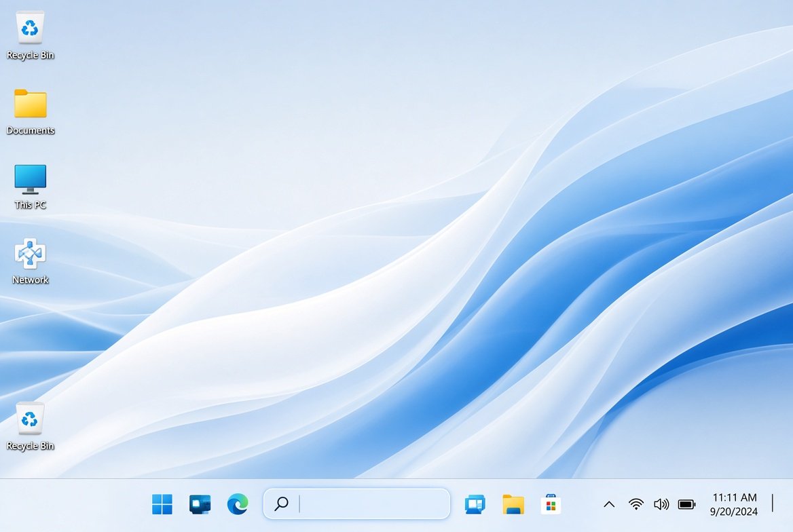Click the date 9/20/2024 in the taskbar
The image size is (793, 532).
point(734,512)
